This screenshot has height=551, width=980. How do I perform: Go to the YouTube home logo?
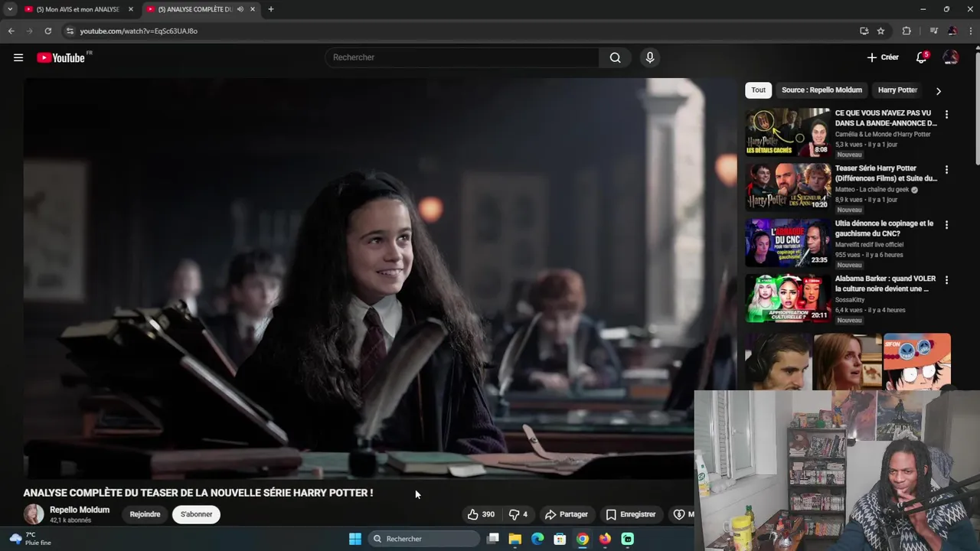[61, 57]
